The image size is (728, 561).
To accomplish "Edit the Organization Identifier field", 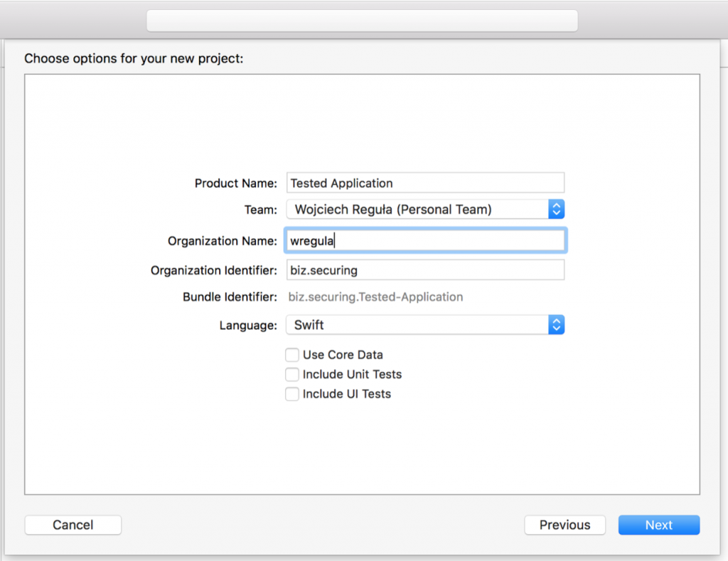I will pyautogui.click(x=425, y=269).
